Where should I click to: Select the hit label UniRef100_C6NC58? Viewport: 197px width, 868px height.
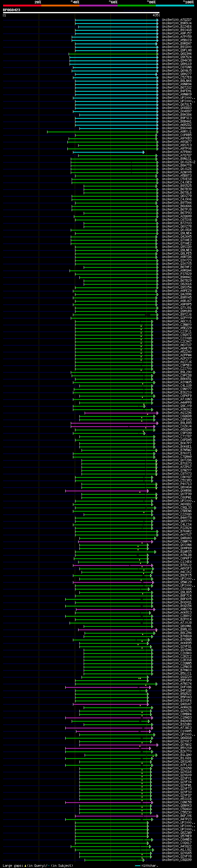click(176, 802)
